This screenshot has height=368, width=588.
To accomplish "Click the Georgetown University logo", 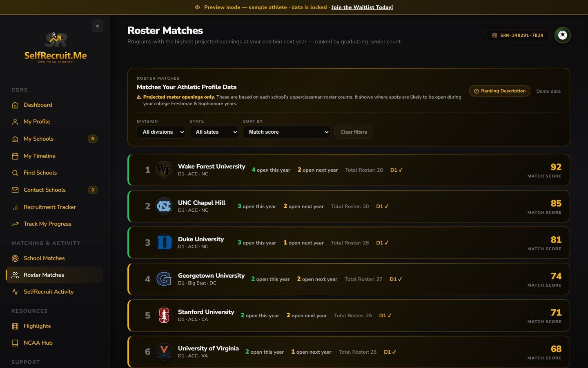I will (164, 279).
